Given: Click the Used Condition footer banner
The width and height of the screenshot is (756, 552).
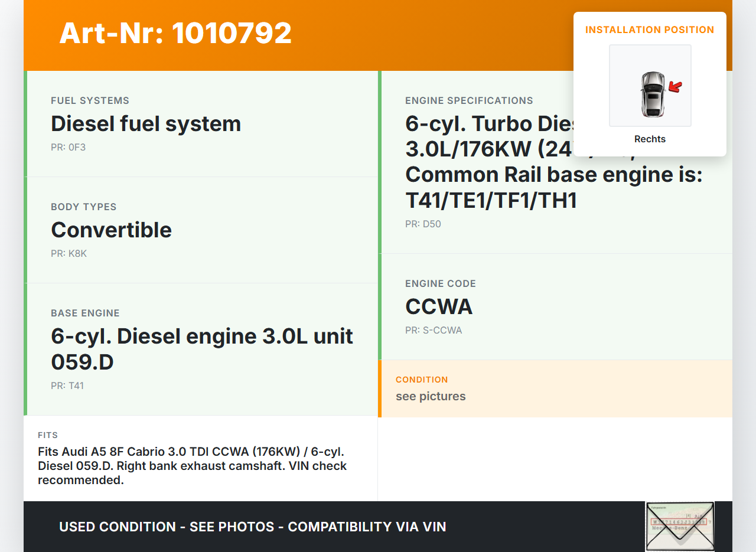Looking at the screenshot, I should (x=252, y=527).
